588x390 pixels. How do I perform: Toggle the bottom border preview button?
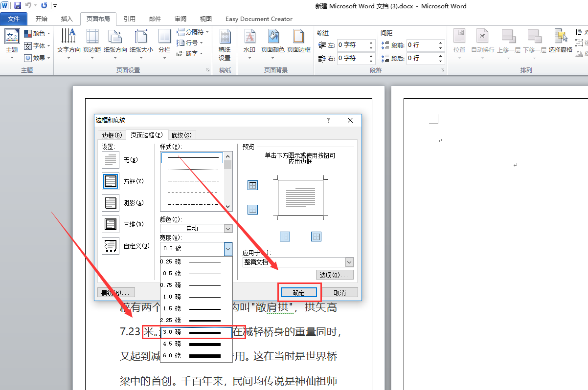[252, 210]
